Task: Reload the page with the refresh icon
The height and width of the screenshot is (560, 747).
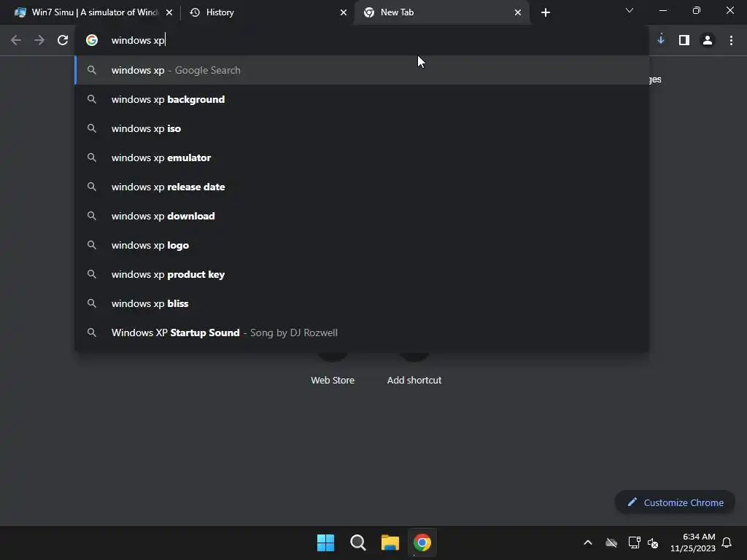Action: [x=63, y=40]
